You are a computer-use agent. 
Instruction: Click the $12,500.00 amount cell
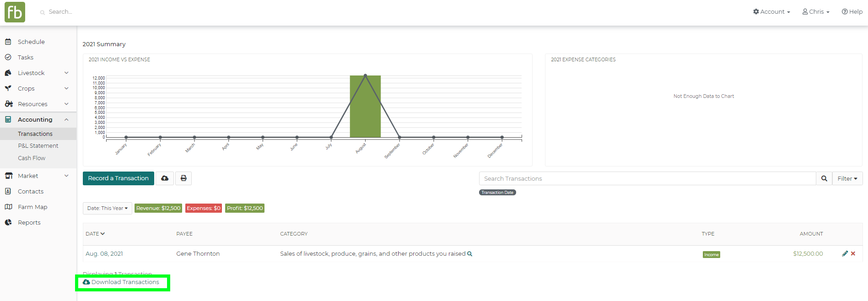pos(808,254)
